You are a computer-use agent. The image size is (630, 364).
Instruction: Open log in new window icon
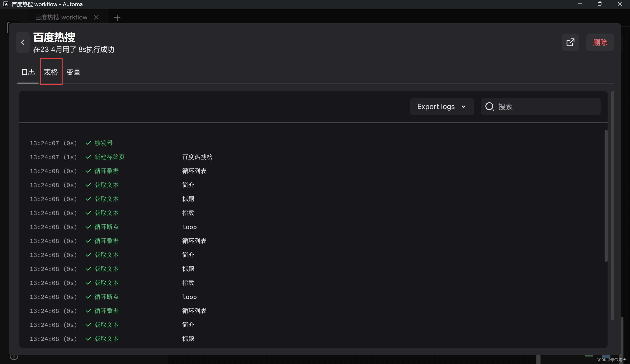point(570,42)
